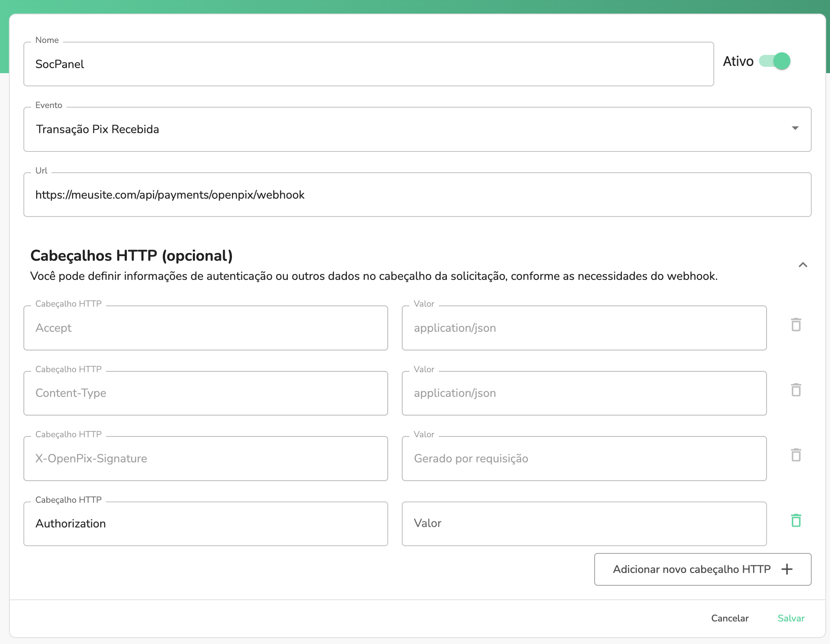This screenshot has height=644, width=830.
Task: Click the Adicionar novo cabeçalho HTTP button
Action: [702, 569]
